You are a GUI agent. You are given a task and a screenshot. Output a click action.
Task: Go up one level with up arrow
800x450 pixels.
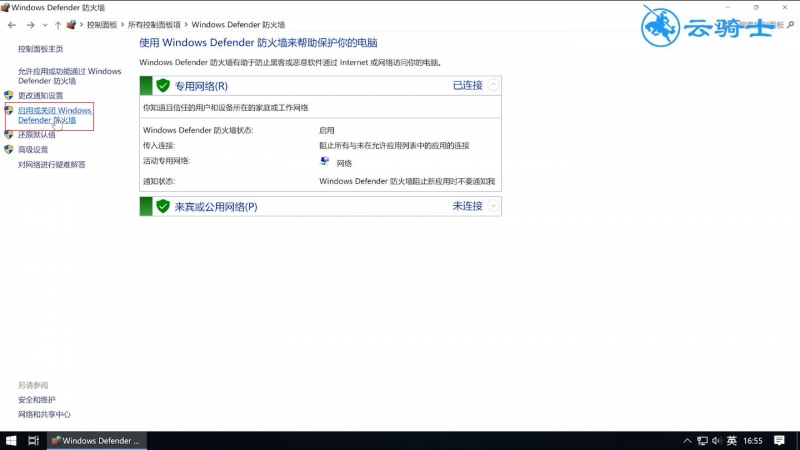(58, 25)
